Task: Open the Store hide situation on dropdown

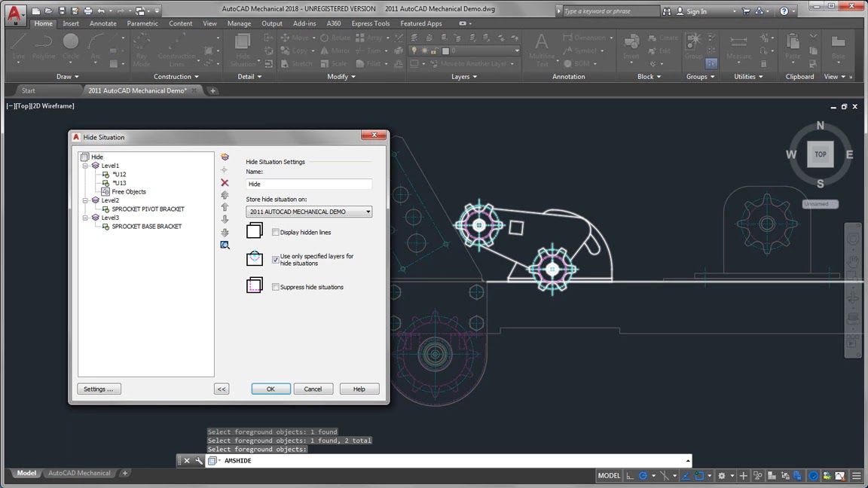Action: click(368, 212)
